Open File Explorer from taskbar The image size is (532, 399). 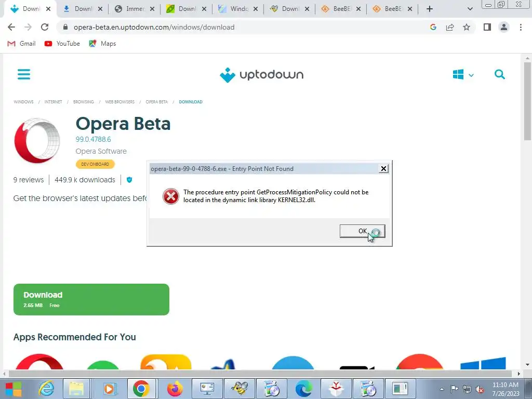click(76, 389)
